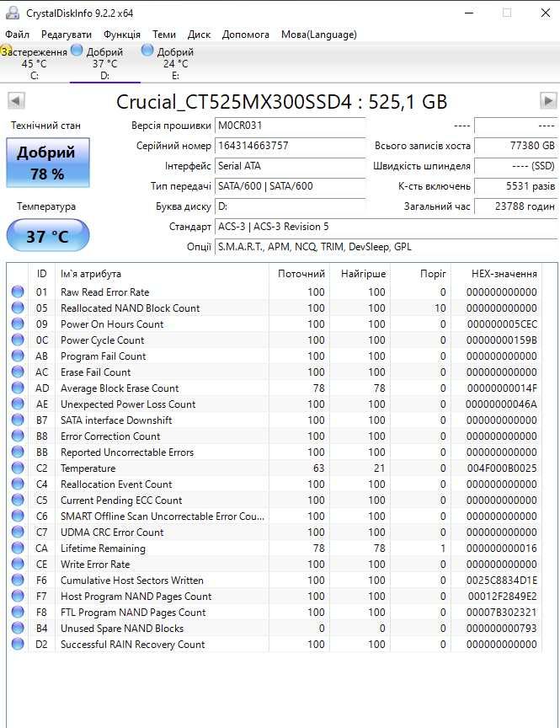
Task: Open the Диск menu
Action: click(x=199, y=35)
